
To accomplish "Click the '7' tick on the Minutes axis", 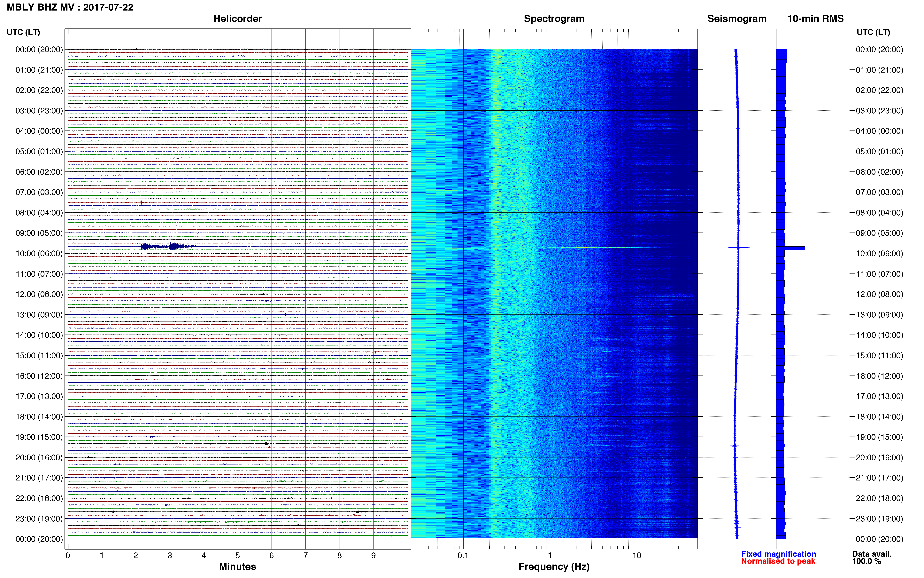I will point(306,556).
